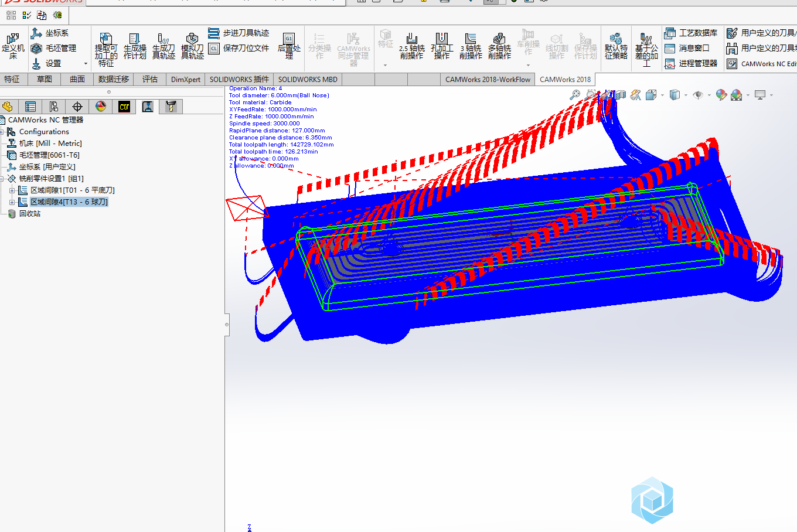Open DimXpertManager crosshair panel tab

(77, 106)
